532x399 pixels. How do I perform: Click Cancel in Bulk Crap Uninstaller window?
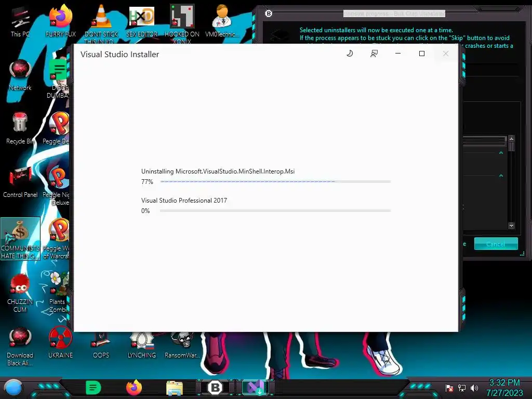pos(496,244)
